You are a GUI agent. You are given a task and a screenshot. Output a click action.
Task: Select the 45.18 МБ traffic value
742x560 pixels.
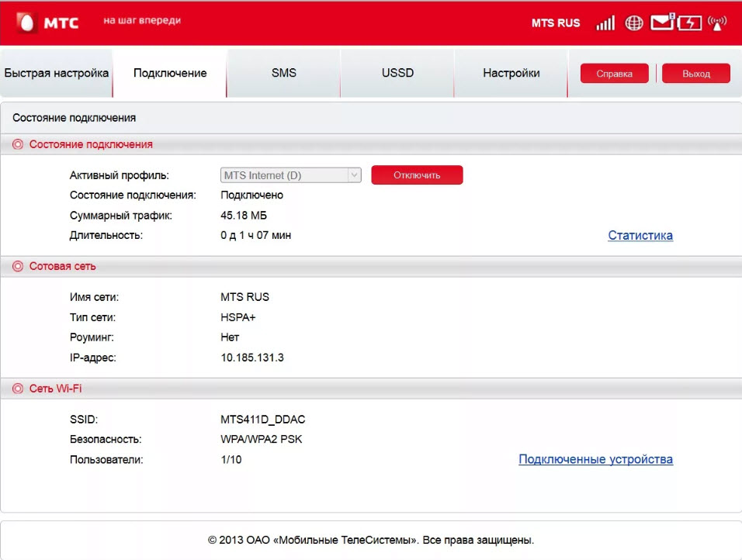[x=244, y=215]
